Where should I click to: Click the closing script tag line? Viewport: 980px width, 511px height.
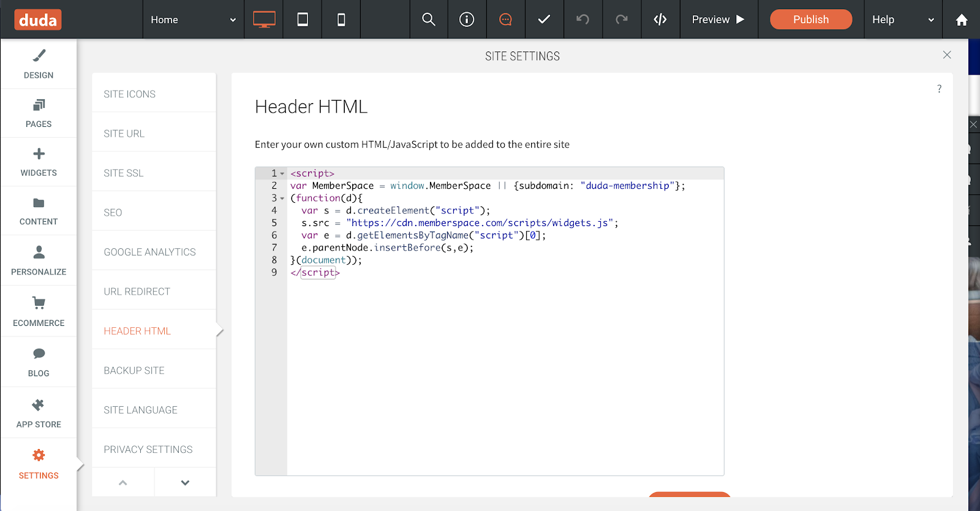(x=315, y=273)
